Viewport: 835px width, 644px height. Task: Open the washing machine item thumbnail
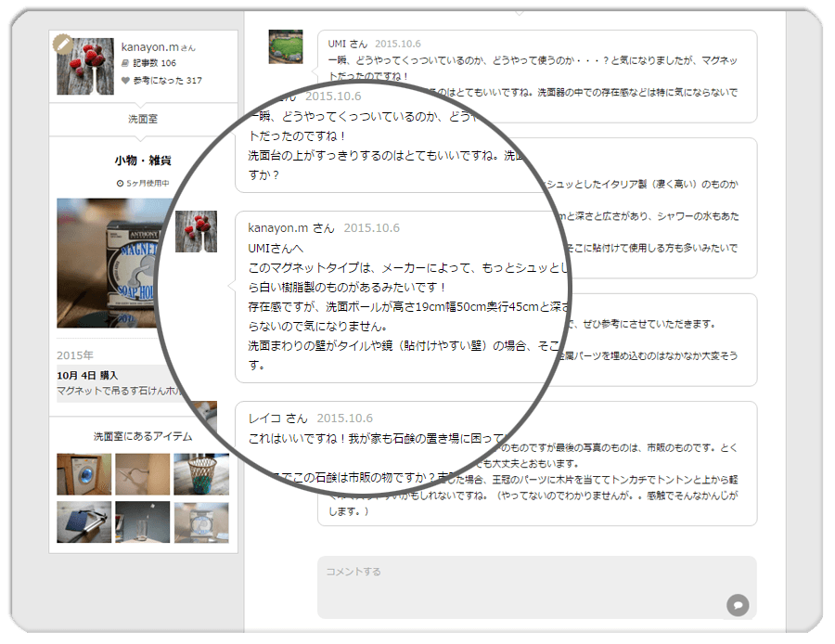tap(83, 474)
